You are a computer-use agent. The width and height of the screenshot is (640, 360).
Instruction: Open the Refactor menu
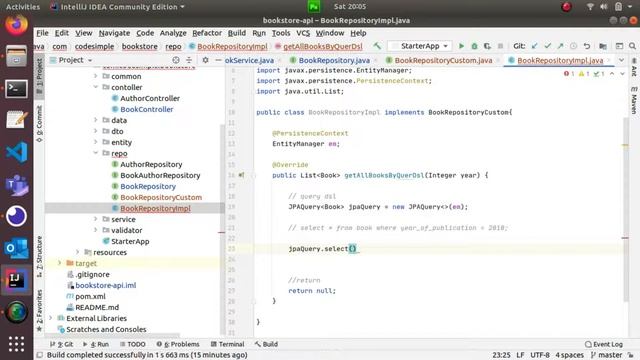point(207,33)
